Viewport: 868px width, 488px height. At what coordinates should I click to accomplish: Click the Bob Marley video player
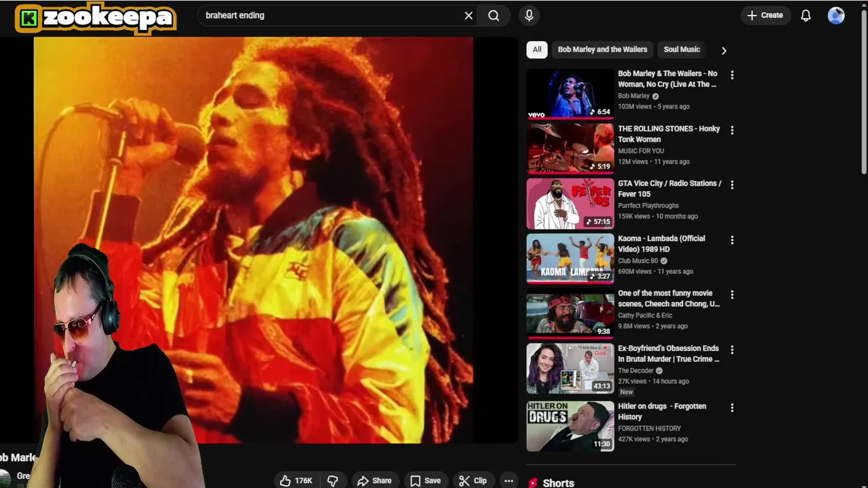click(259, 240)
